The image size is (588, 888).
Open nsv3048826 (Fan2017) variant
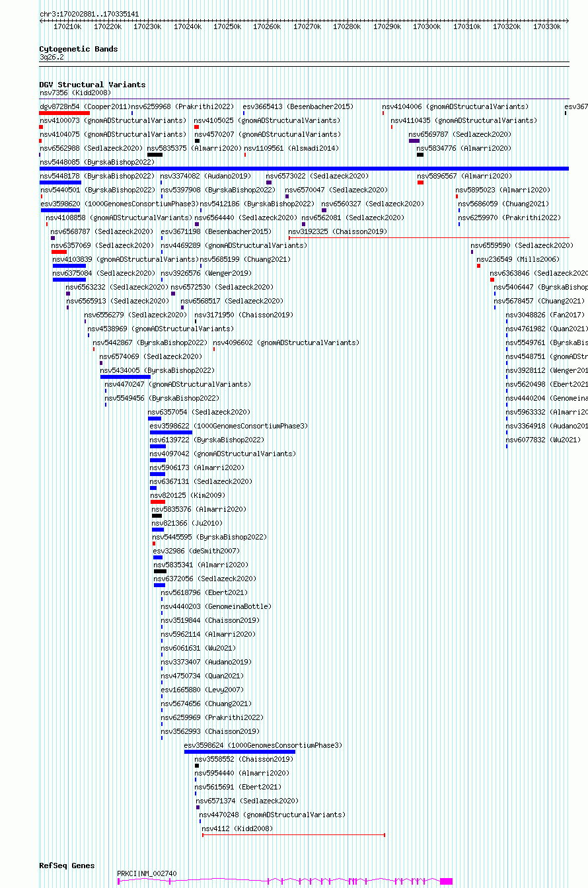[545, 315]
